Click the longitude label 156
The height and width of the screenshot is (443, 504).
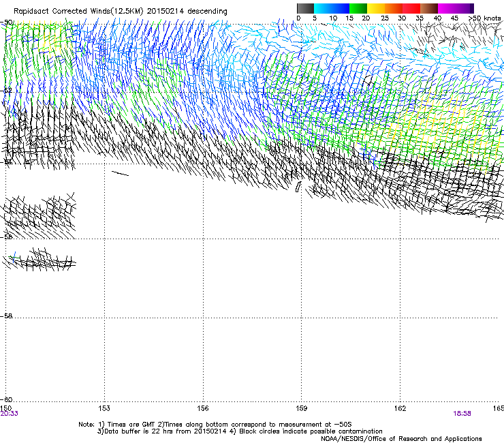point(203,408)
